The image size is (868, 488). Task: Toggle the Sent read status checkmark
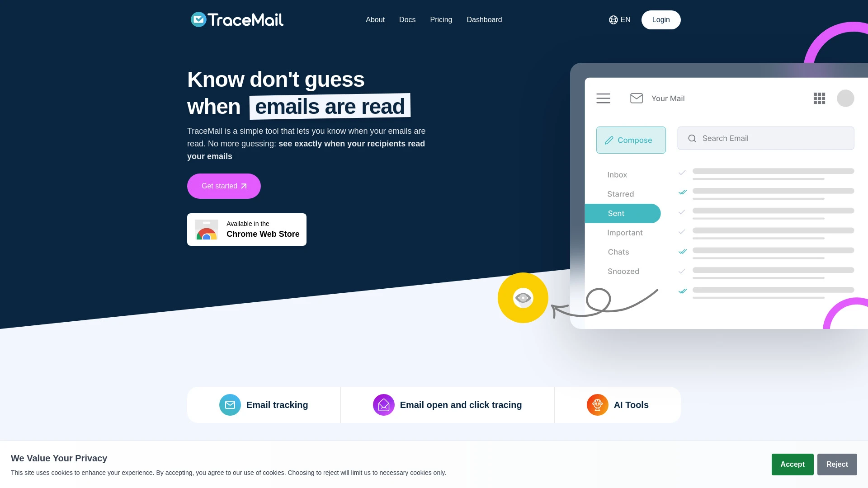pyautogui.click(x=682, y=212)
